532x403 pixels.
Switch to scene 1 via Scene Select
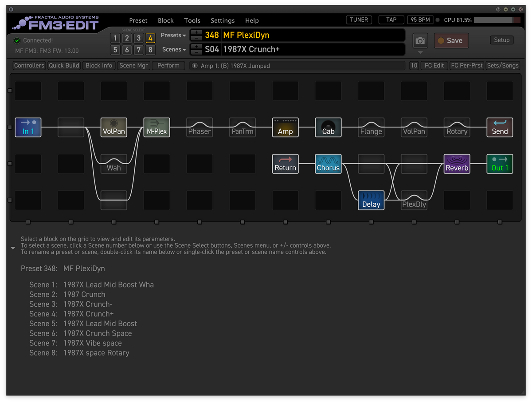[115, 38]
